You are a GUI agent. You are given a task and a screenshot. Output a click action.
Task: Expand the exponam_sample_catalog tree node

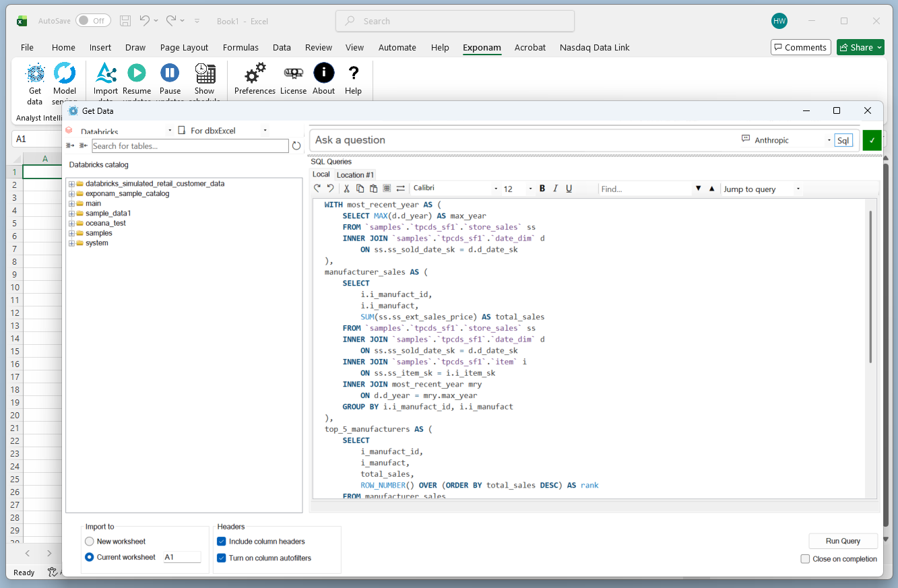click(71, 194)
